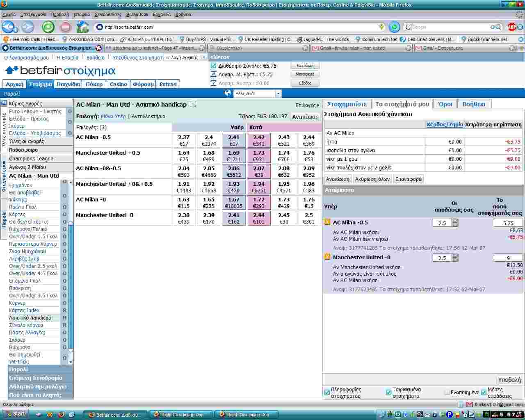
Task: Click the Κατάθεση button
Action: tap(305, 66)
